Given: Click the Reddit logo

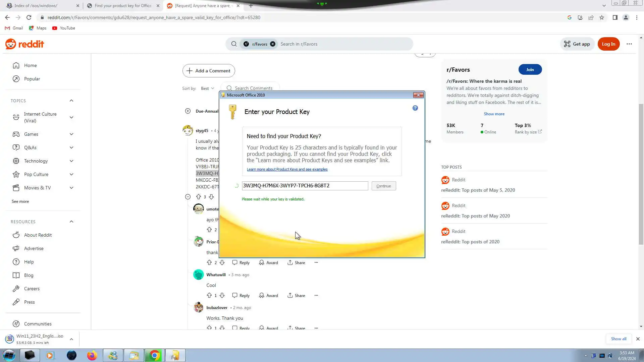Looking at the screenshot, I should tap(24, 44).
